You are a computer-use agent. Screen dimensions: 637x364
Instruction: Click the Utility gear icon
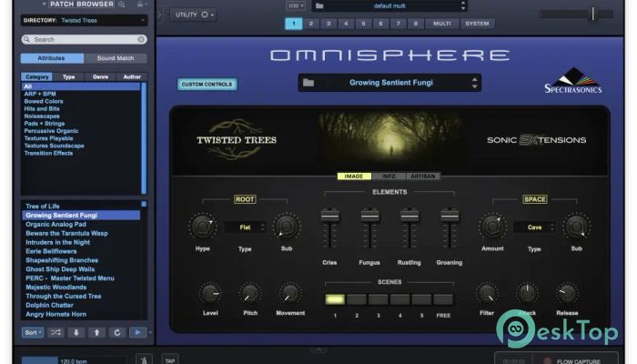click(x=205, y=15)
